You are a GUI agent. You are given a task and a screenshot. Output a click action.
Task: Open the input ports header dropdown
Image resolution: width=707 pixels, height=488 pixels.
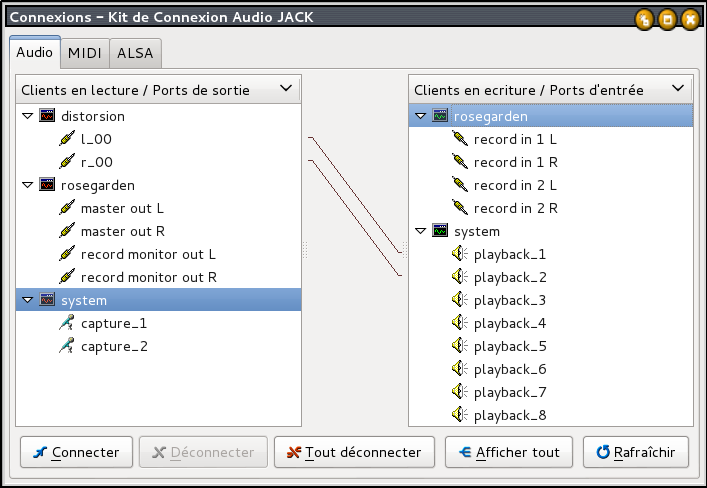pyautogui.click(x=679, y=89)
